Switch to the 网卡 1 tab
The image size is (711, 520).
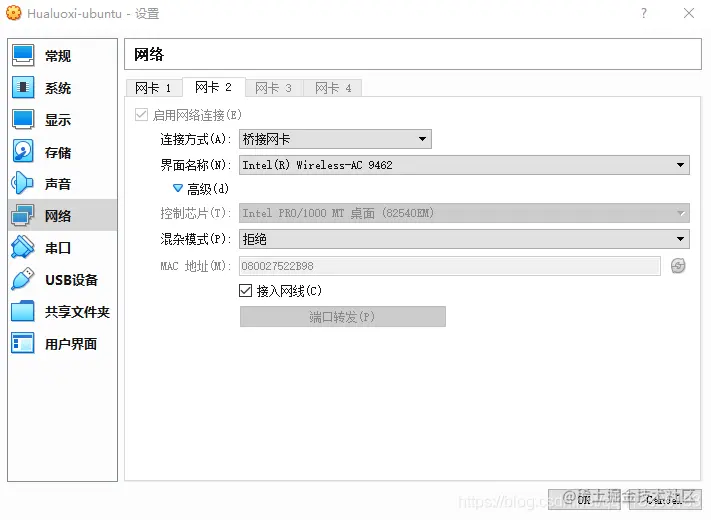[x=153, y=87]
